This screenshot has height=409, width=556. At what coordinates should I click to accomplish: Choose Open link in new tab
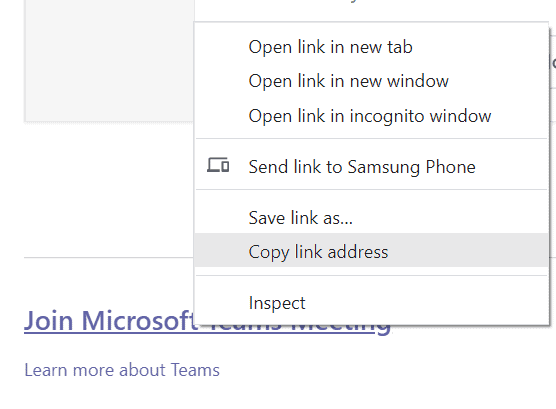(x=371, y=47)
